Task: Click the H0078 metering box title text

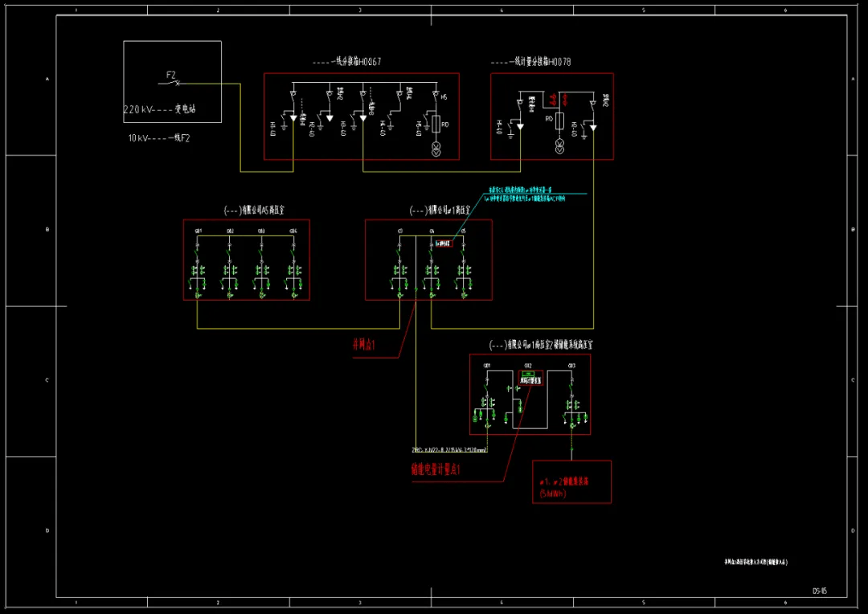Action: pos(531,62)
